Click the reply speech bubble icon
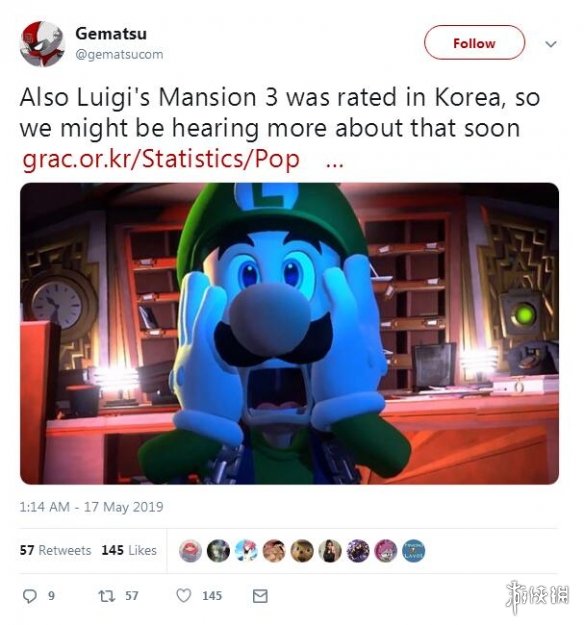Screen dimensions: 584x625 point(30,596)
